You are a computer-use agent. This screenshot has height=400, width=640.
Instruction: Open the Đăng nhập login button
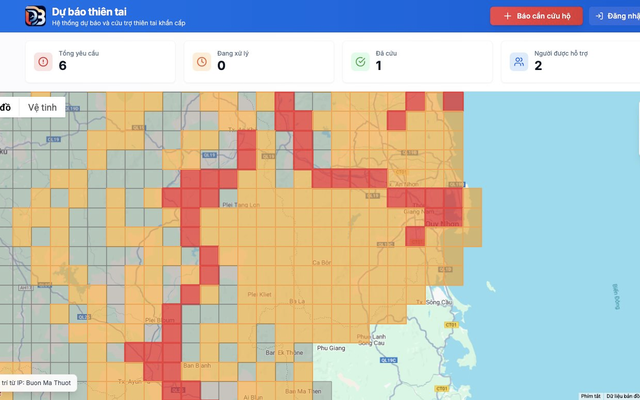pos(615,16)
